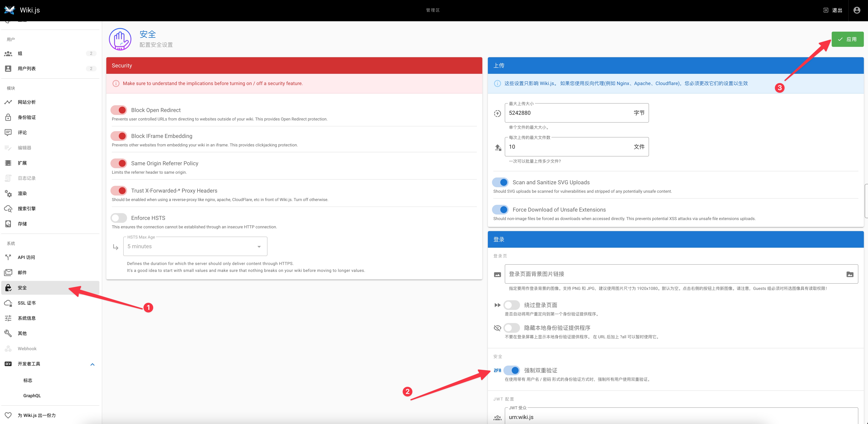Image resolution: width=868 pixels, height=424 pixels.
Task: Turn off 强制双重验证 toggle
Action: coord(512,370)
